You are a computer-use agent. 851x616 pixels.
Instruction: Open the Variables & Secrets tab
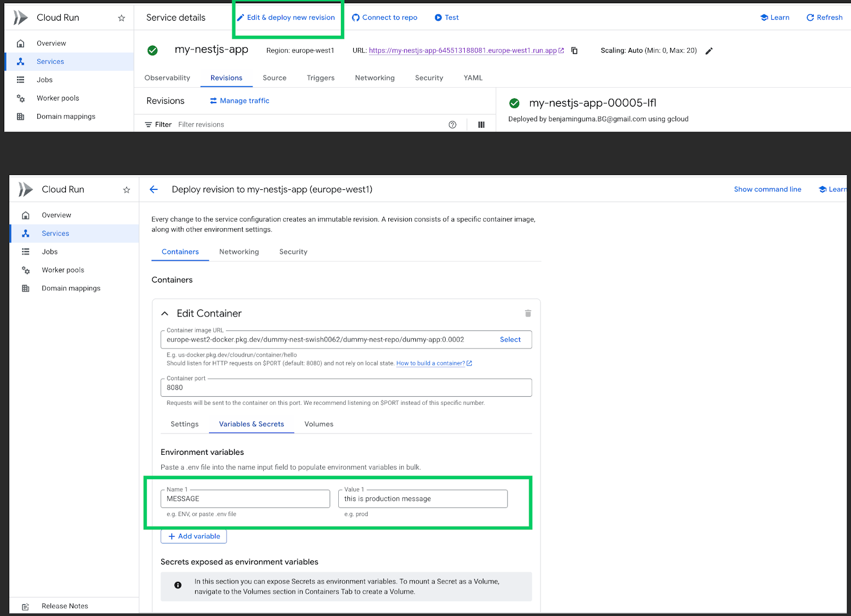(252, 424)
